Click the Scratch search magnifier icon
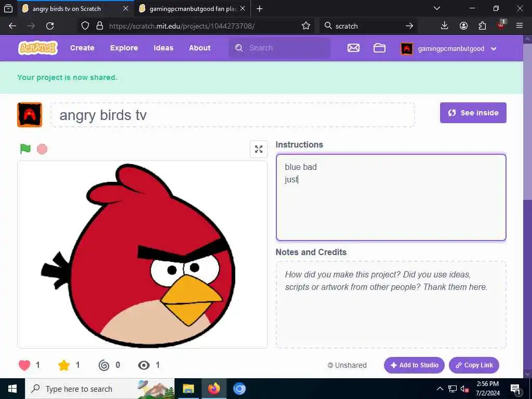The height and width of the screenshot is (399, 532). coord(239,48)
